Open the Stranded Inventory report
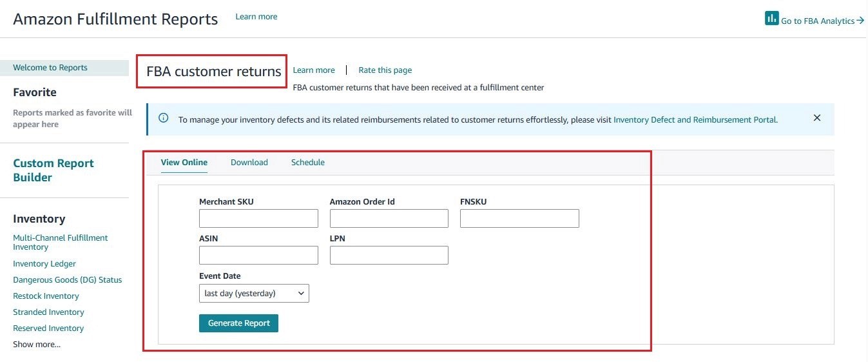This screenshot has height=362, width=868. pyautogui.click(x=48, y=312)
